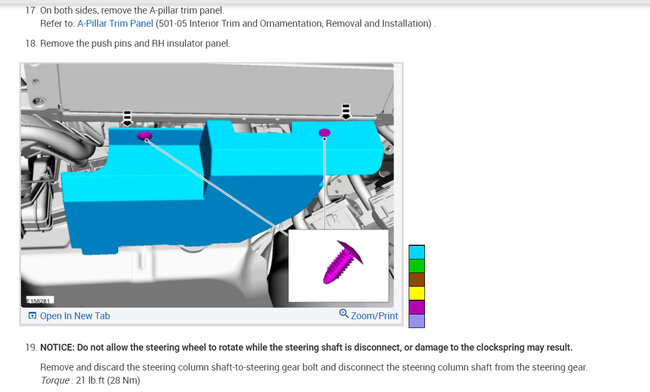Click Open In New Tab link
The image size is (650, 392).
tap(75, 316)
